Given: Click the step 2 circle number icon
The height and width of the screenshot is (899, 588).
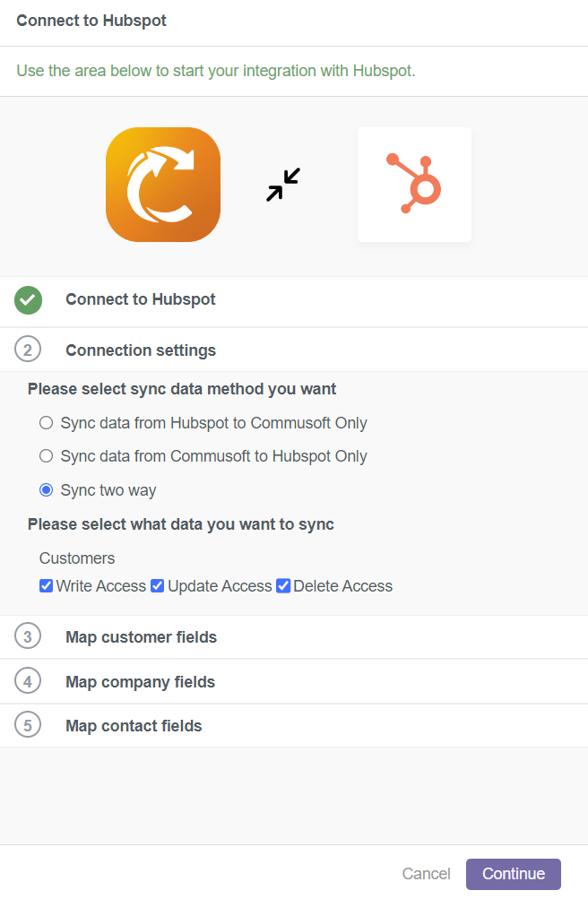Looking at the screenshot, I should (28, 350).
